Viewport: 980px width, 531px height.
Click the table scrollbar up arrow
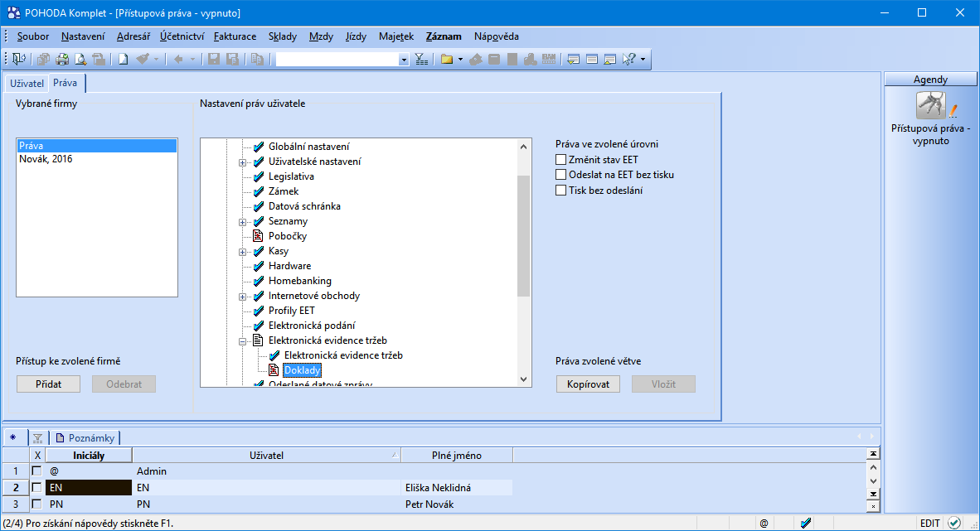coord(874,467)
